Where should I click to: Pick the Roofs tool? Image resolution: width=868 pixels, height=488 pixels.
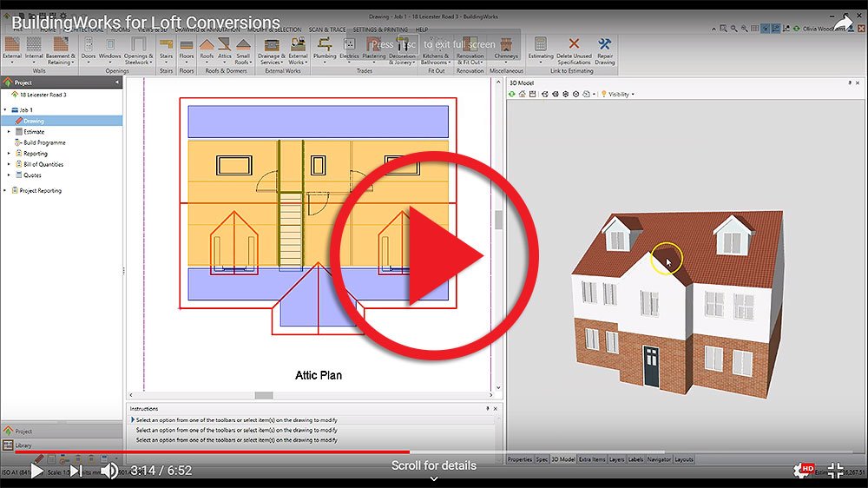coord(207,49)
